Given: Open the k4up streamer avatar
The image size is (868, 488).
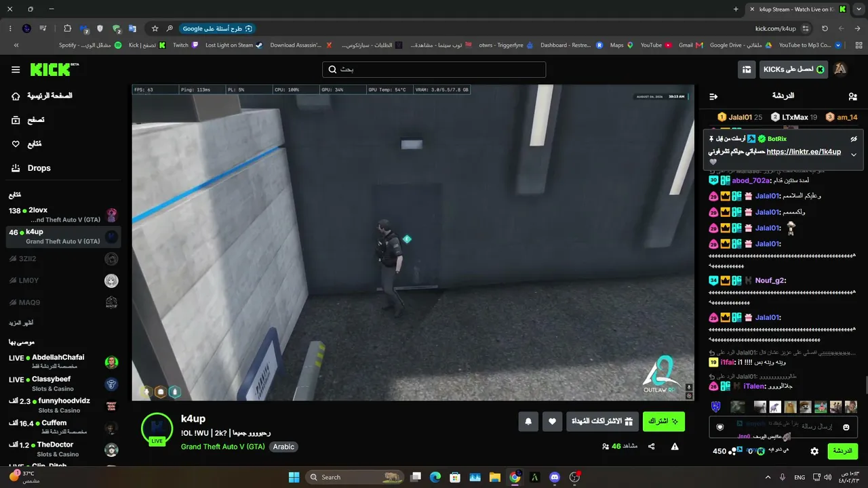Looking at the screenshot, I should point(157,429).
